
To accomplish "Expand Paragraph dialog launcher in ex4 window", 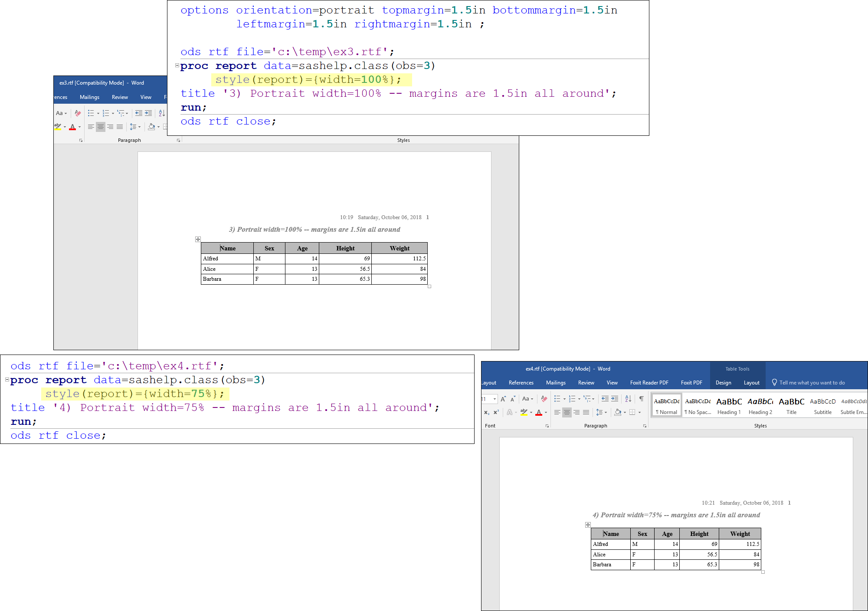I will coord(645,426).
